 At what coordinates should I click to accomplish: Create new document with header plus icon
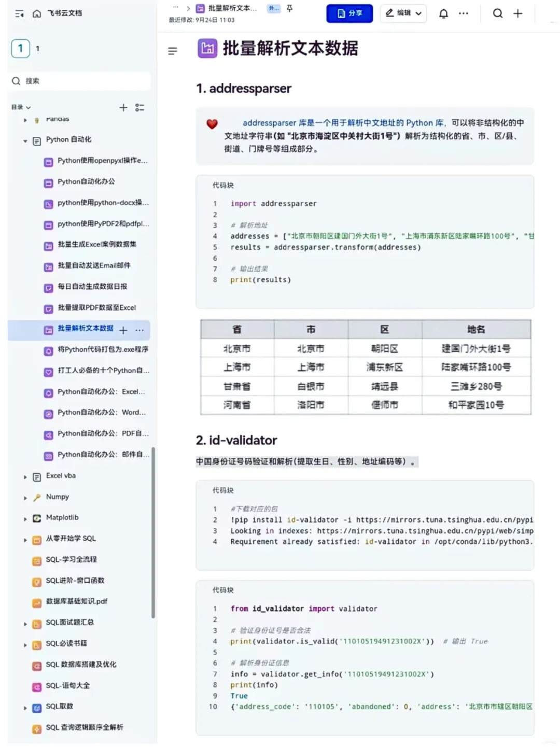(x=517, y=13)
